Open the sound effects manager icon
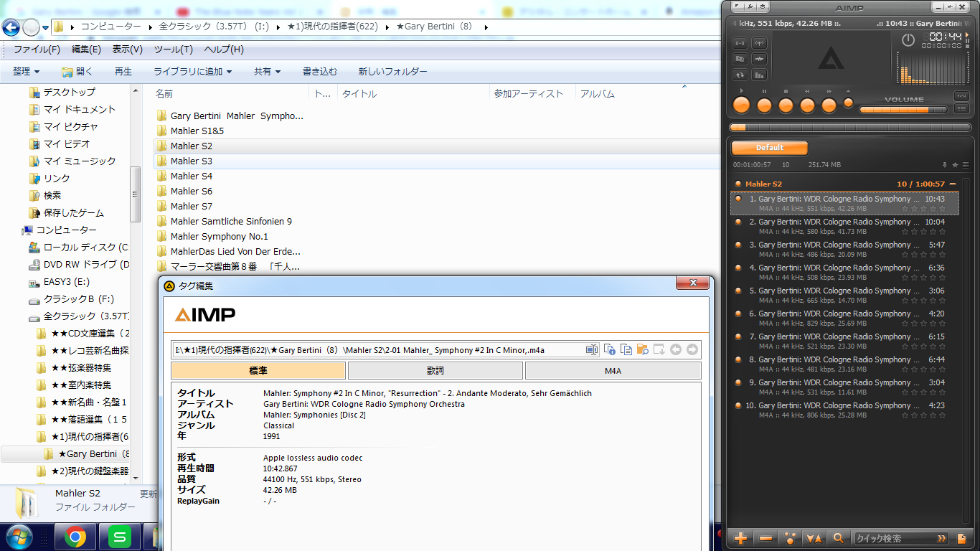The height and width of the screenshot is (551, 980). pyautogui.click(x=759, y=59)
